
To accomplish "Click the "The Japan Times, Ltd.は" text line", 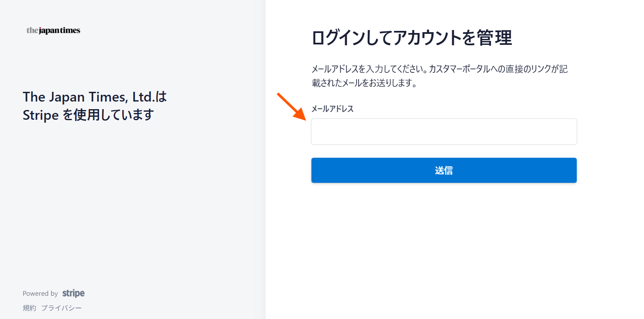I will [95, 97].
